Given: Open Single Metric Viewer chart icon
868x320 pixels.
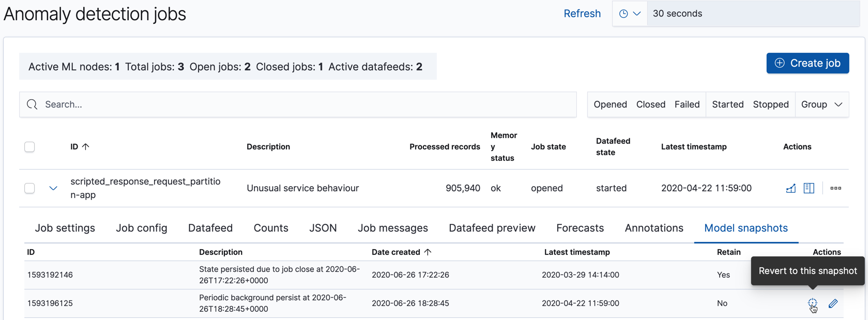Looking at the screenshot, I should click(790, 188).
